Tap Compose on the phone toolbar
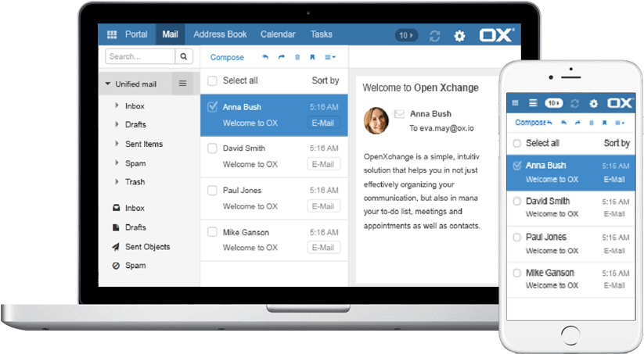Viewport: 644px width, 354px height. point(531,123)
